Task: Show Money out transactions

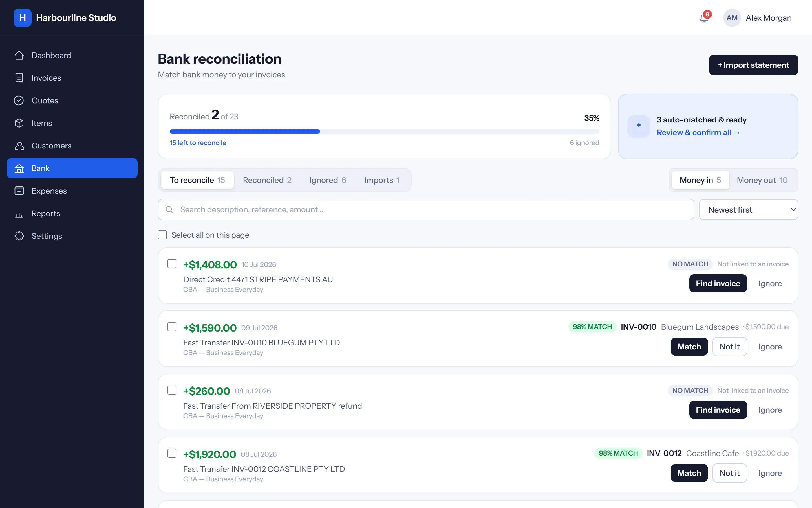Action: click(x=762, y=180)
